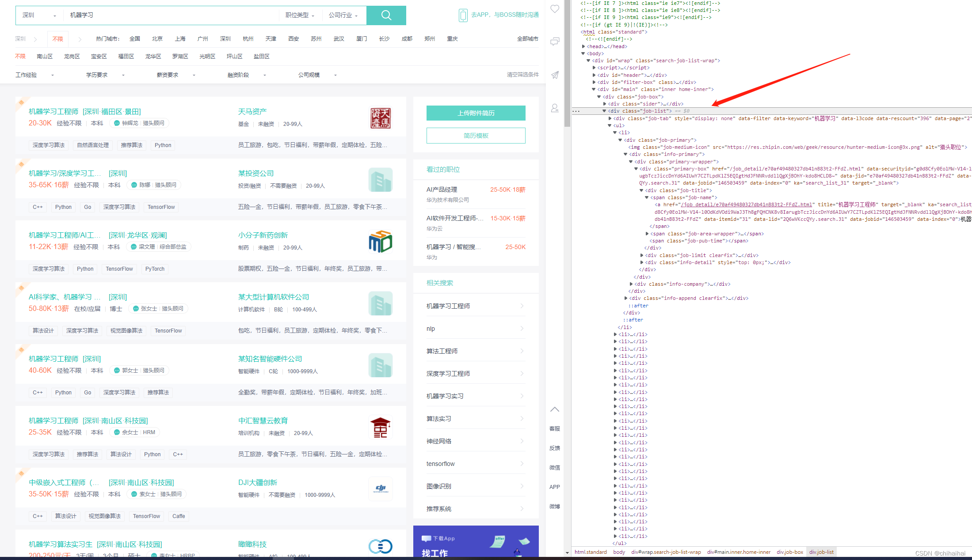Expand div id="filter-box" node in DevTools

point(594,82)
